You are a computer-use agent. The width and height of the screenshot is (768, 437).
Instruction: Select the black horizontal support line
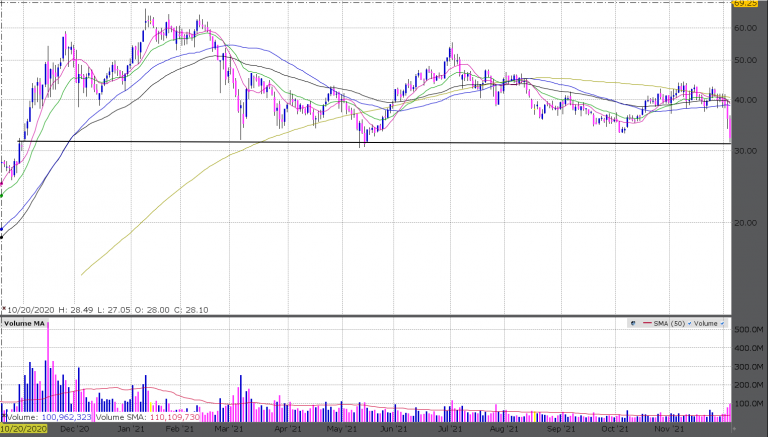400,144
